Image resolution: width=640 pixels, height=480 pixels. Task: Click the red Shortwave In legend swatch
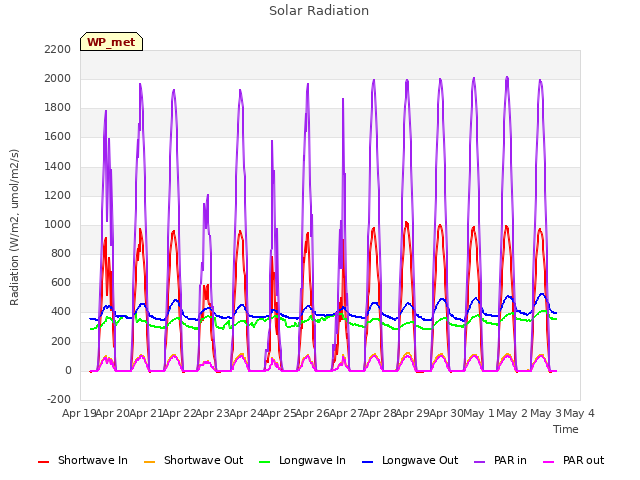[x=43, y=462]
